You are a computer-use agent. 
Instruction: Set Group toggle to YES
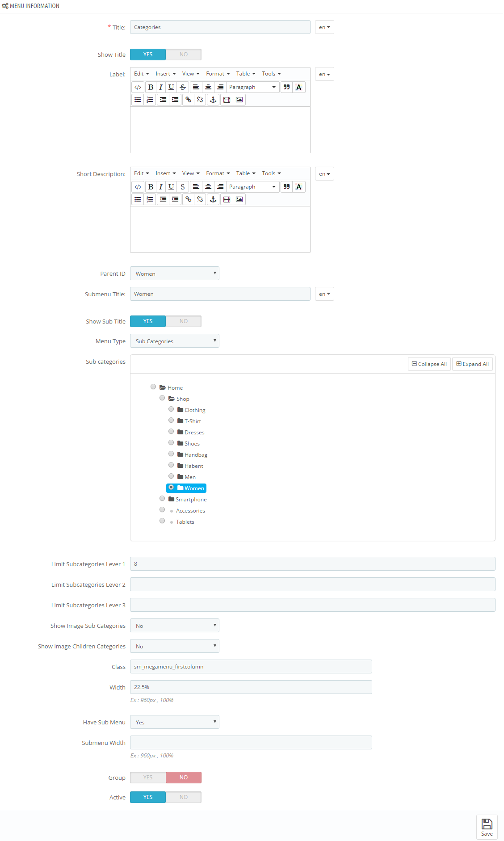click(x=148, y=778)
